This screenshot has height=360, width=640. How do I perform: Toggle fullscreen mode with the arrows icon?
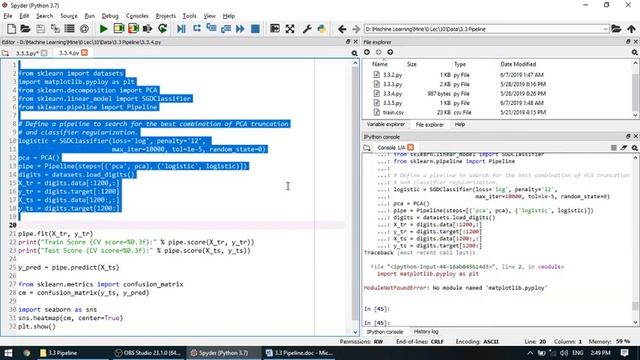pos(290,29)
